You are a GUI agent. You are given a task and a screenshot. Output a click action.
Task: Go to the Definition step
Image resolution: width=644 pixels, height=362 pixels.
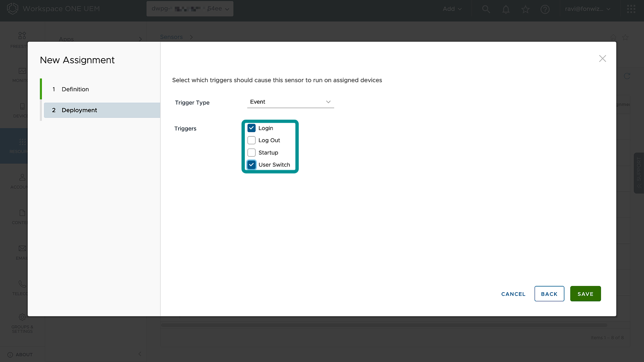[75, 89]
